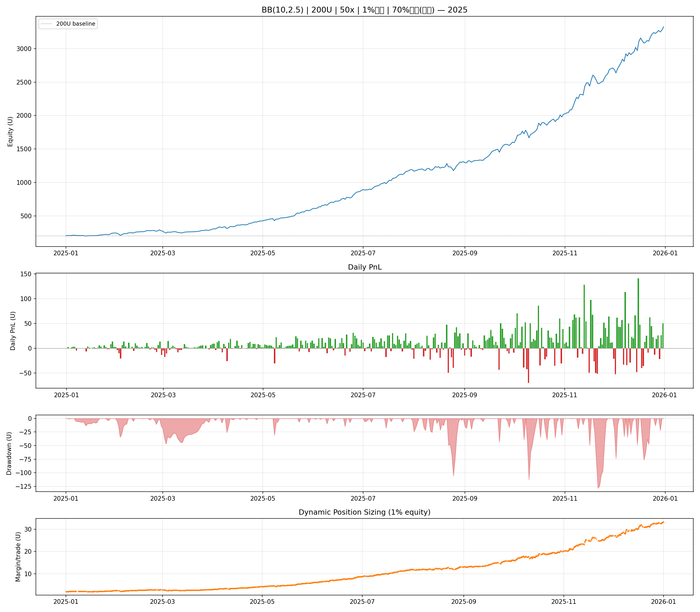The width and height of the screenshot is (700, 612).
Task: Click the 30 tick on Margin/trade axis
Action: click(x=28, y=529)
